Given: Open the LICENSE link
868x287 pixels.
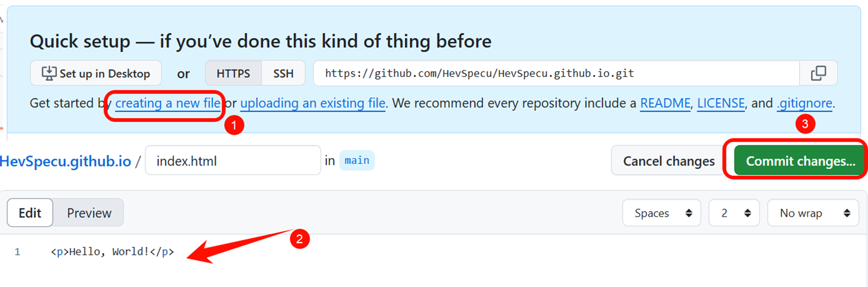Looking at the screenshot, I should (x=721, y=103).
